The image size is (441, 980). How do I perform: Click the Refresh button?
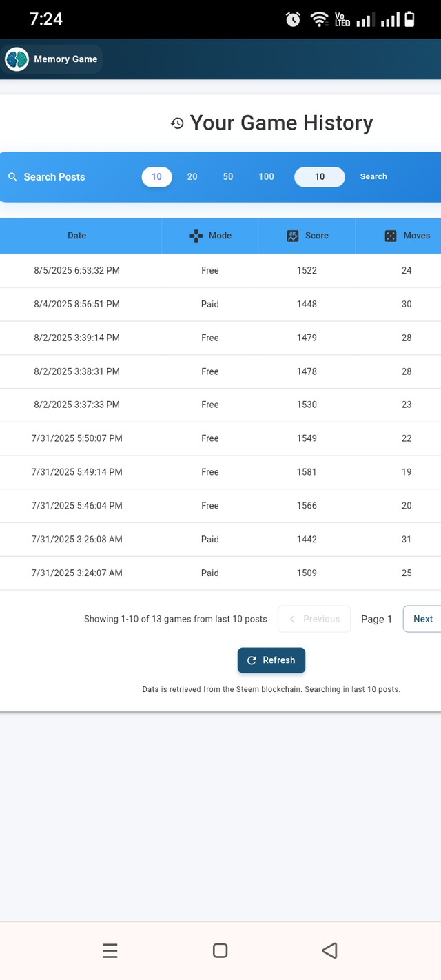tap(271, 660)
